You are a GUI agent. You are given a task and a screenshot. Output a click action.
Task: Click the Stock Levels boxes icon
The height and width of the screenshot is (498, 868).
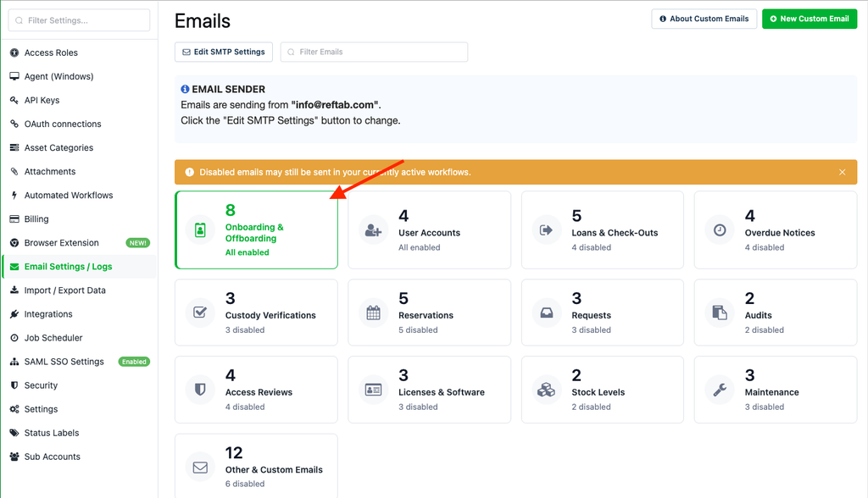(547, 390)
